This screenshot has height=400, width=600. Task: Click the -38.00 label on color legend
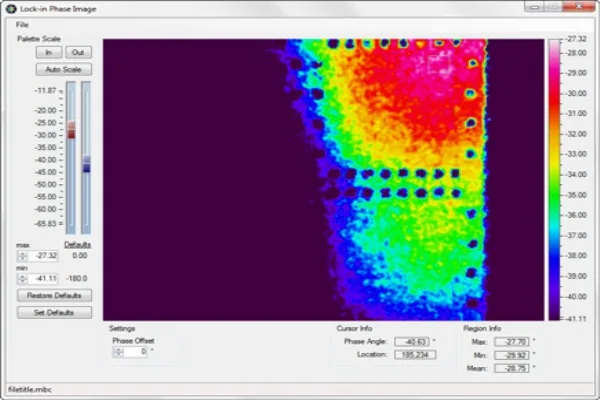tap(576, 255)
